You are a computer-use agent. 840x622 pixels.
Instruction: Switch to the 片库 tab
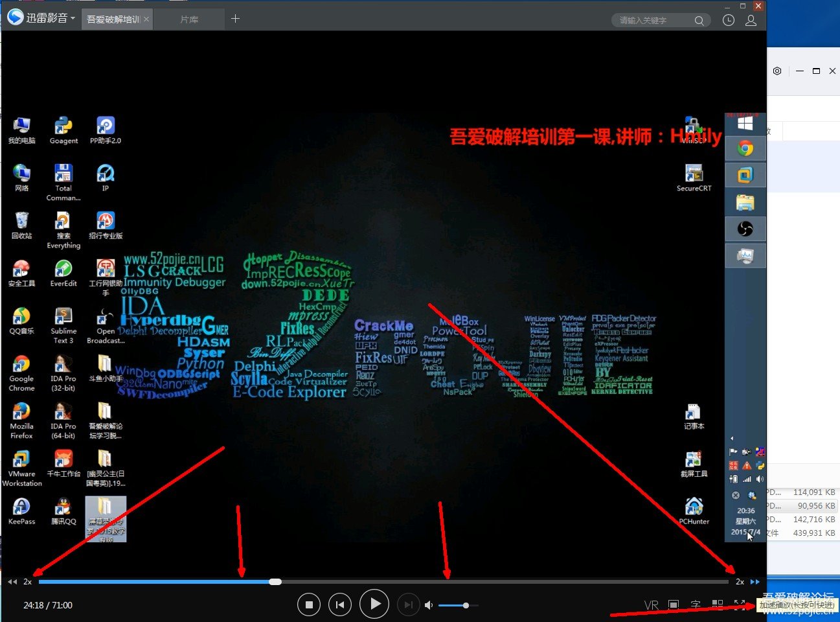tap(188, 19)
